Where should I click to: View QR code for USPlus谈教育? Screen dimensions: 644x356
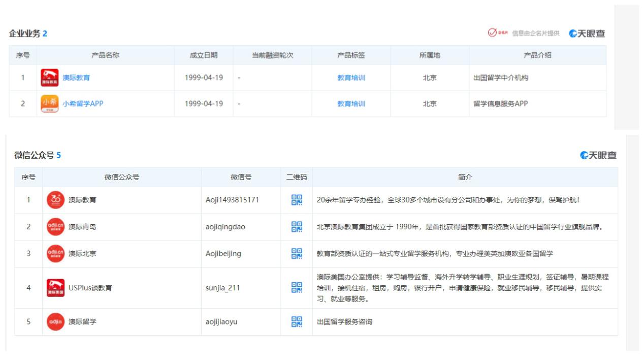click(x=297, y=288)
